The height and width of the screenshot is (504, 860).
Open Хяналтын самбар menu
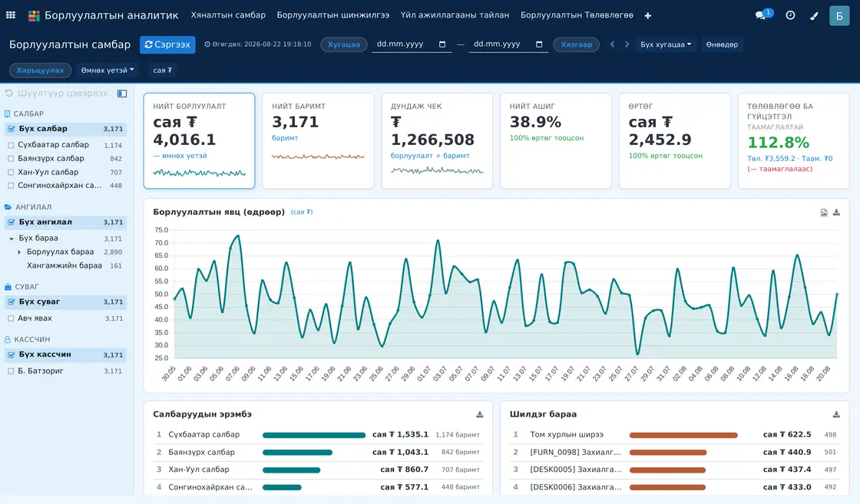coord(228,15)
